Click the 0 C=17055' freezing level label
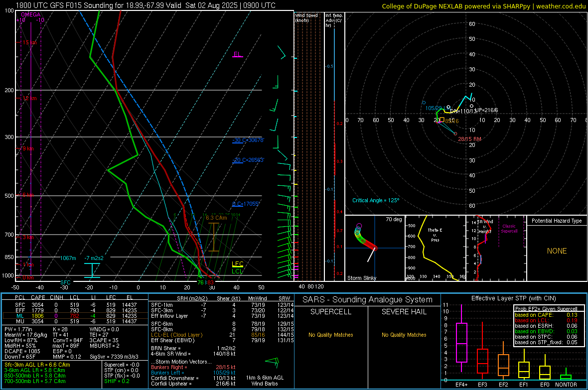The width and height of the screenshot is (588, 390). pos(246,204)
